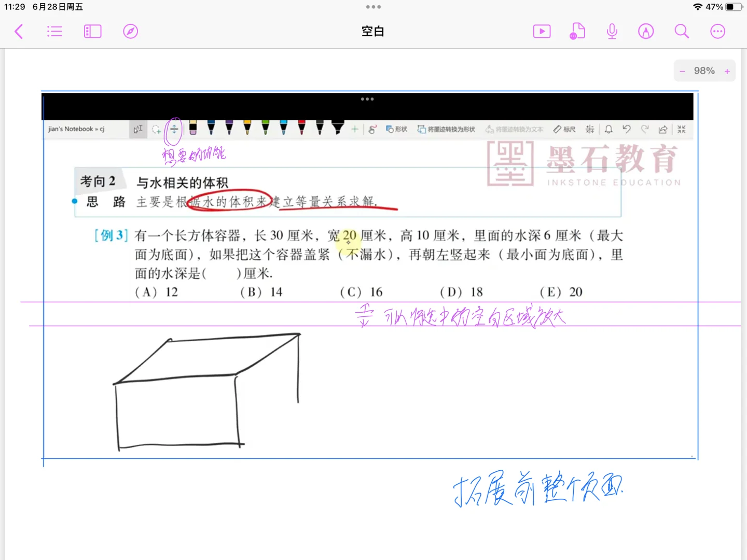Open the sidebar panel icon

click(x=92, y=31)
